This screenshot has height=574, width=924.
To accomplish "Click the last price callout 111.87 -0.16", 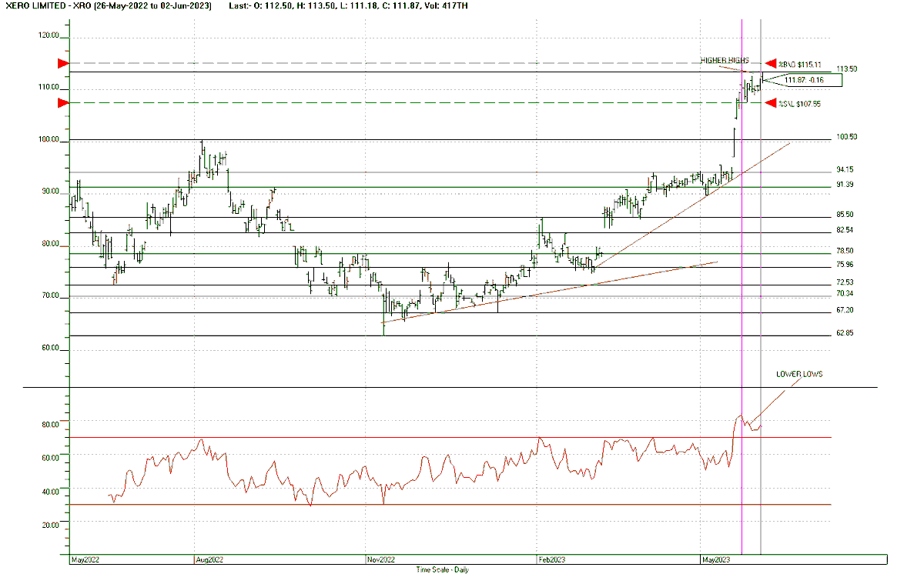I will tap(804, 80).
